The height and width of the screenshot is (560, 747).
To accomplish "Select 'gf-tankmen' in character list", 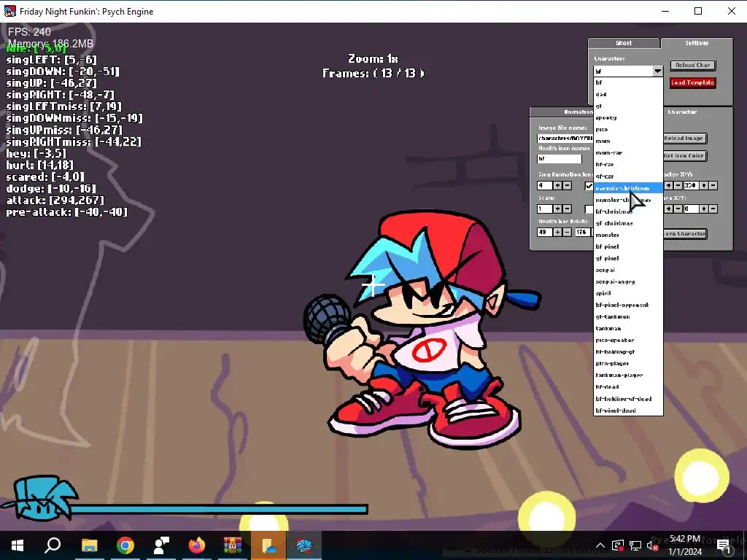I will [628, 316].
